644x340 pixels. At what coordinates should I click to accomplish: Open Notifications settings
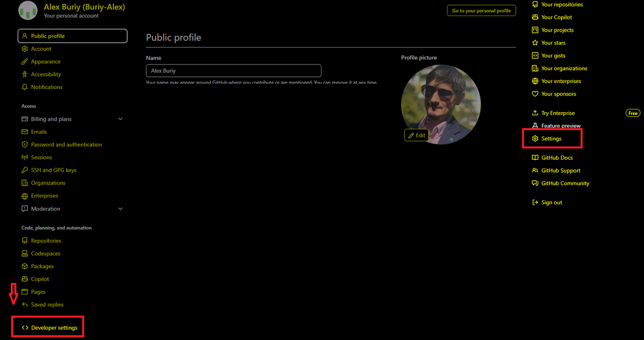[47, 87]
